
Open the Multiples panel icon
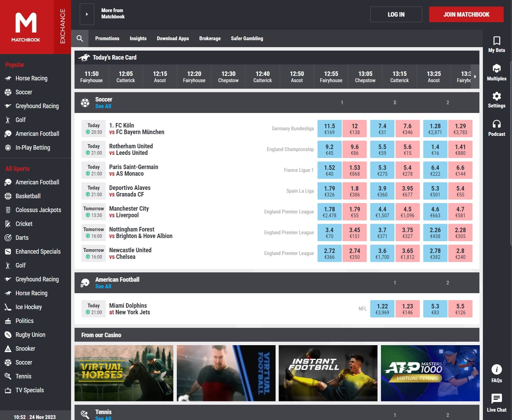click(496, 69)
